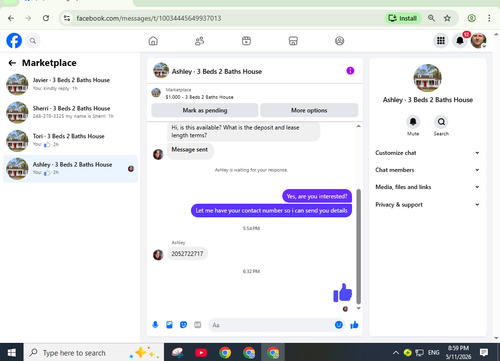Click Ashley's large profile listing photo
This screenshot has width=500, height=361.
click(427, 78)
